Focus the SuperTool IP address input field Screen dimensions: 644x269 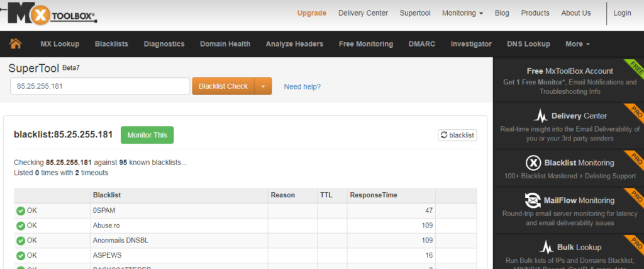100,86
